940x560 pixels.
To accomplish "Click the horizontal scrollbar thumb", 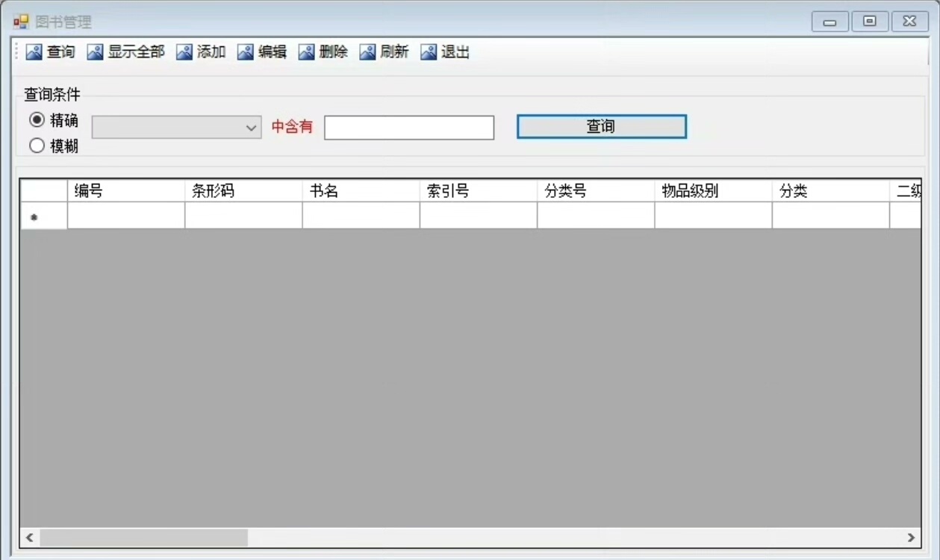I will (143, 538).
